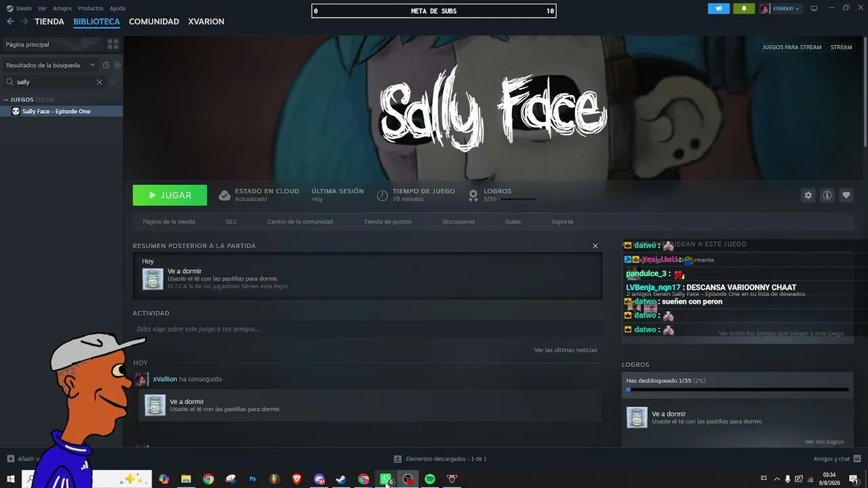The image size is (868, 488).
Task: Open Discusiones link
Action: [x=458, y=222]
